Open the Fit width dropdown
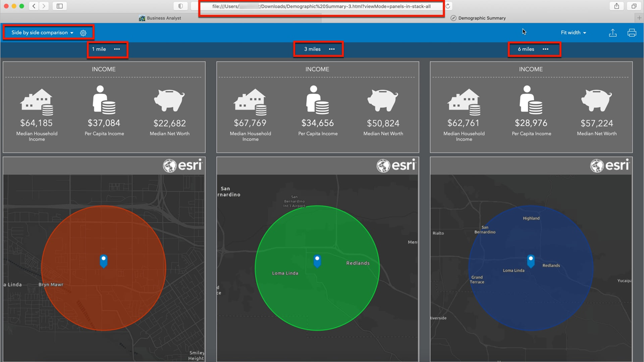The width and height of the screenshot is (644, 362). pyautogui.click(x=573, y=33)
